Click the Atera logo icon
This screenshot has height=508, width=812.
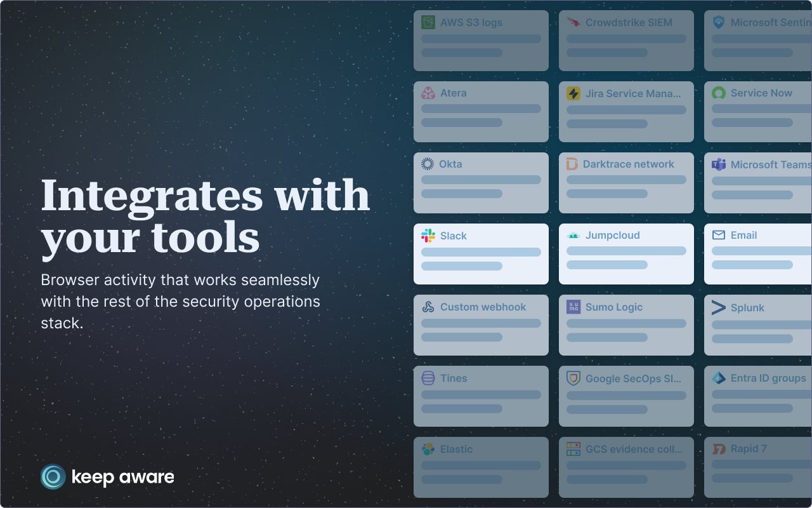(x=428, y=93)
